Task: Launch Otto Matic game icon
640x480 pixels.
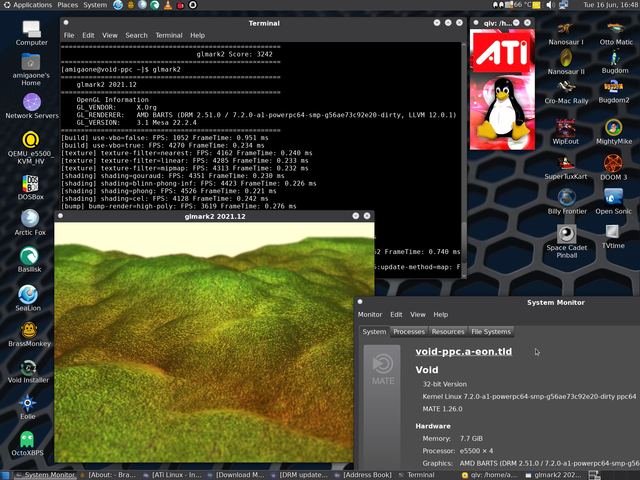Action: (x=616, y=34)
